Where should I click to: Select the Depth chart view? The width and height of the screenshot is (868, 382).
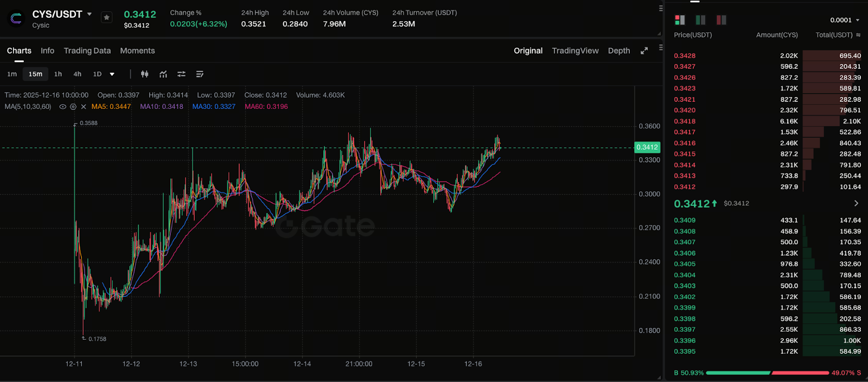(619, 50)
